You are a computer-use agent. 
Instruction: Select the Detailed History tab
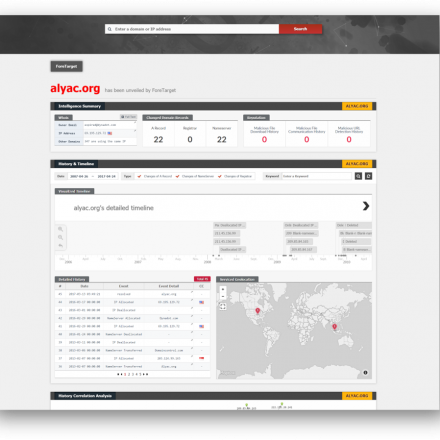click(x=72, y=279)
